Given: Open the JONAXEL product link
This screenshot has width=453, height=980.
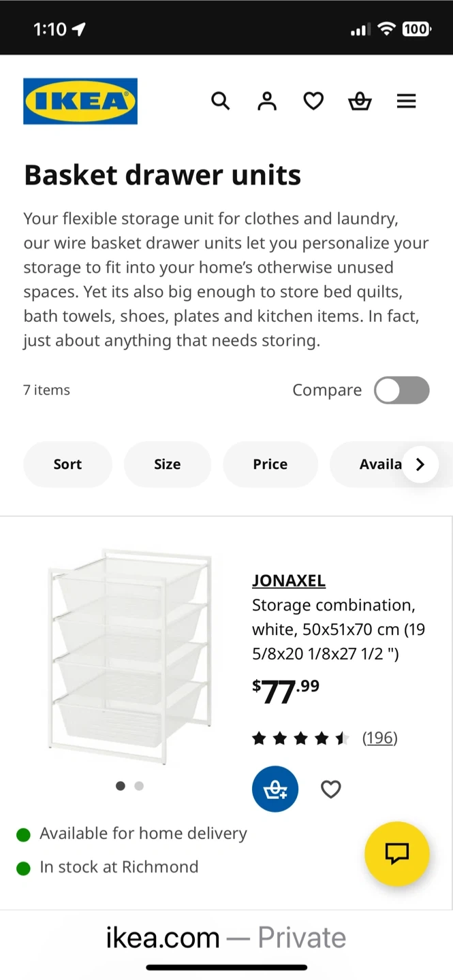Looking at the screenshot, I should click(289, 581).
